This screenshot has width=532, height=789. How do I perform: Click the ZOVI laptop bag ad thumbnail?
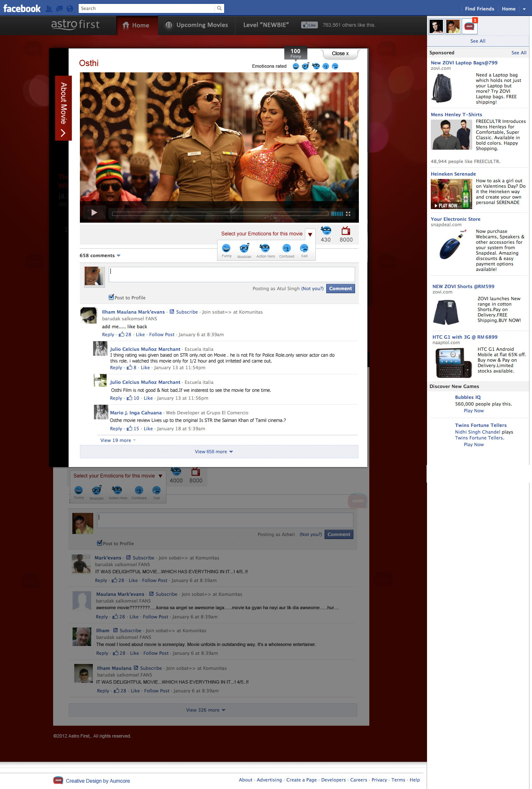coord(442,88)
